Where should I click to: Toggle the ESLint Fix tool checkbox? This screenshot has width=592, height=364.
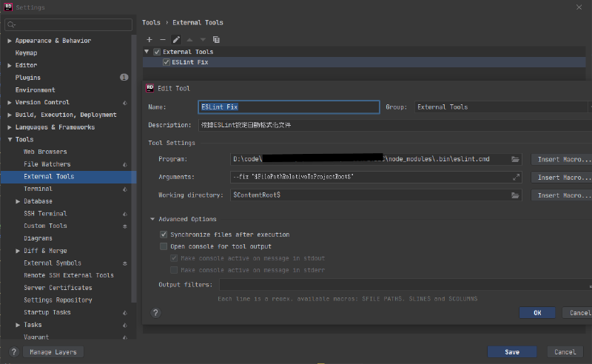tap(166, 63)
